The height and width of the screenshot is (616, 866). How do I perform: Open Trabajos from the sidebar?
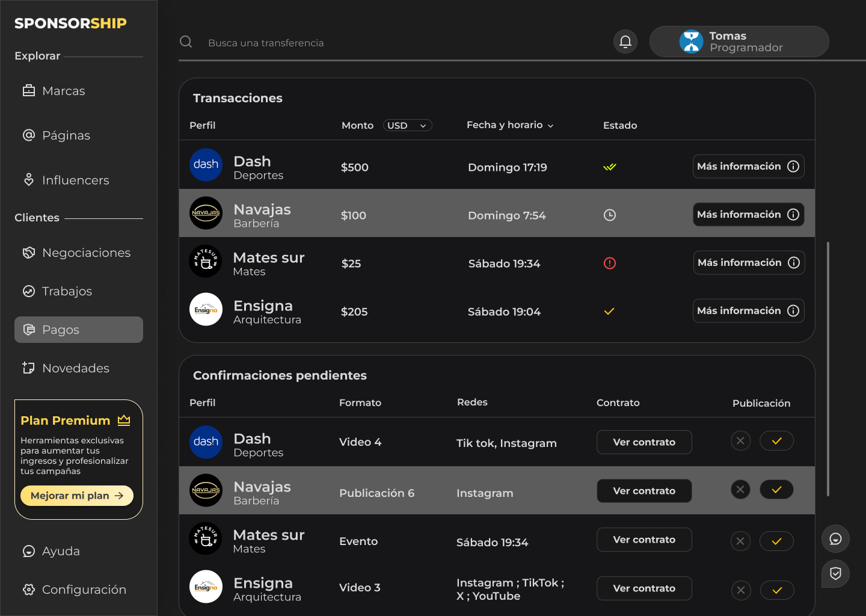point(67,291)
